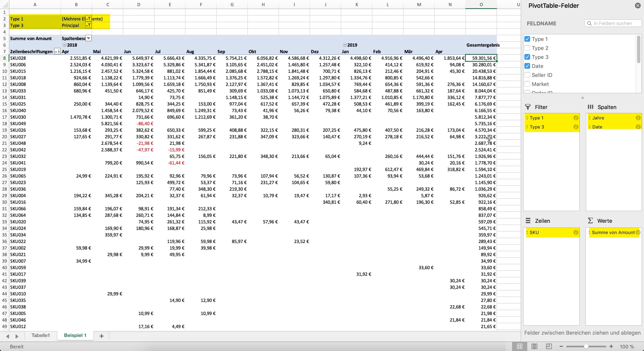Open the Spaltenbeschriftungen filter dropdown

88,38
